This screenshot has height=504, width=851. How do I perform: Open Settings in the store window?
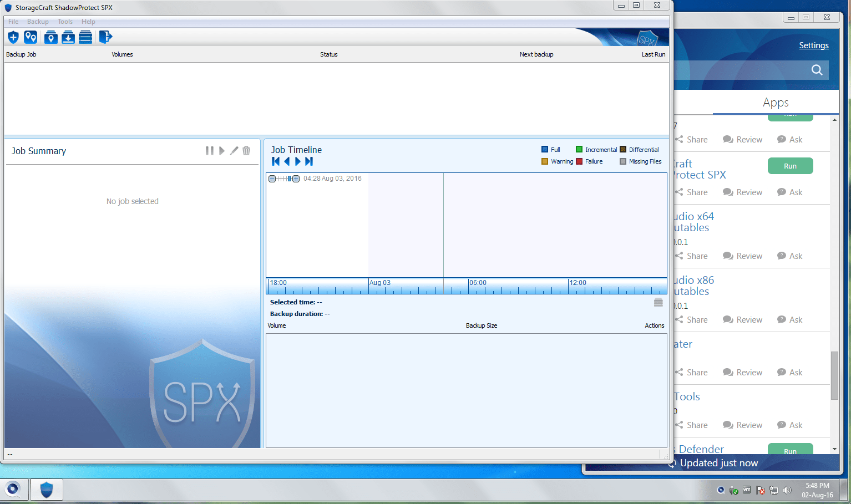tap(813, 45)
